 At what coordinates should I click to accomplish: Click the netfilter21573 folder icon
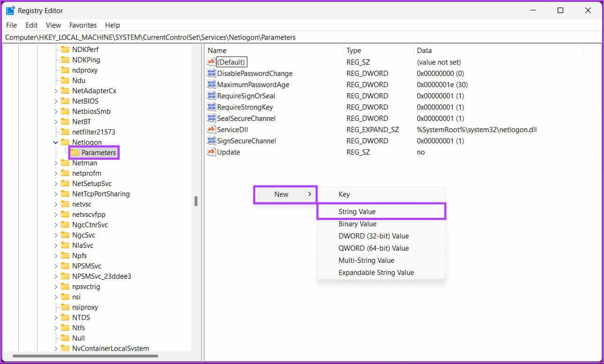[x=65, y=132]
